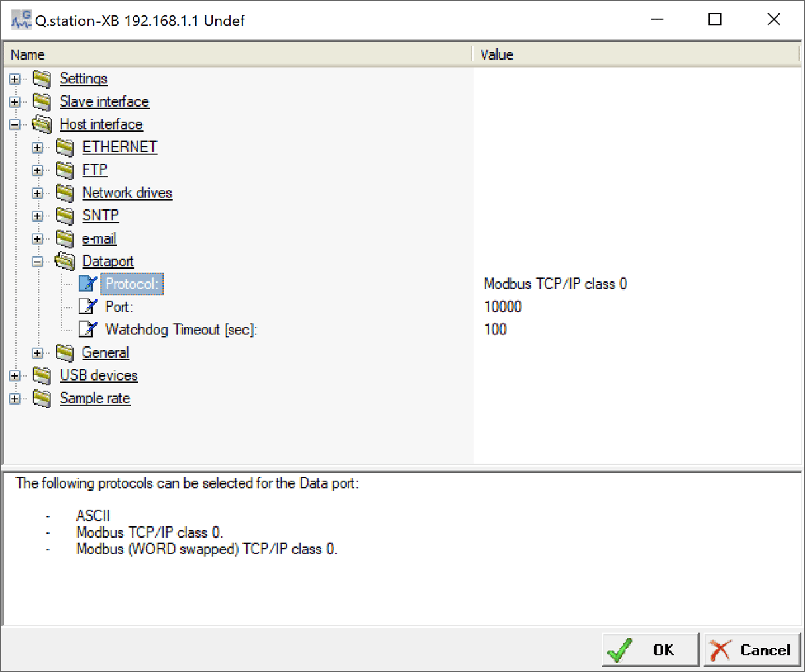Click the Dataport folder icon
The image size is (805, 672).
coord(65,261)
